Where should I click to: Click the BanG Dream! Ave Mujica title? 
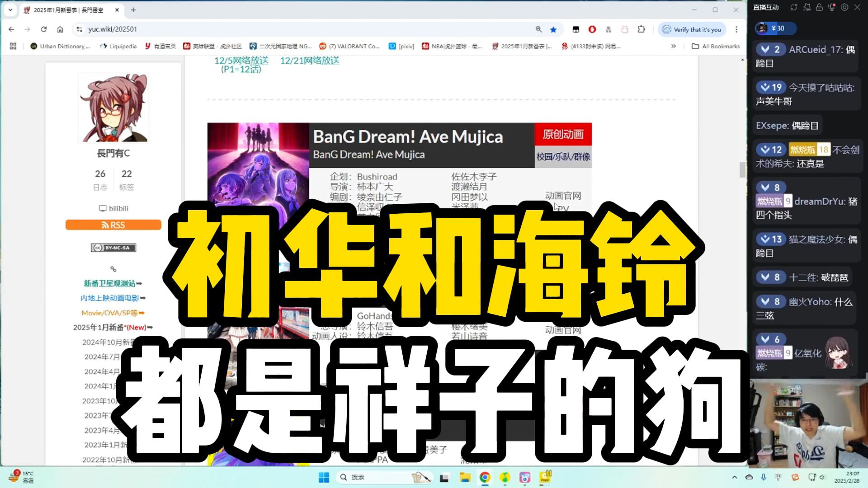(408, 136)
